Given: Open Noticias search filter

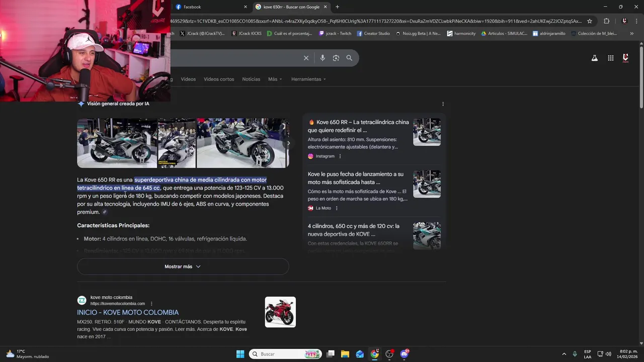Looking at the screenshot, I should pos(251,79).
